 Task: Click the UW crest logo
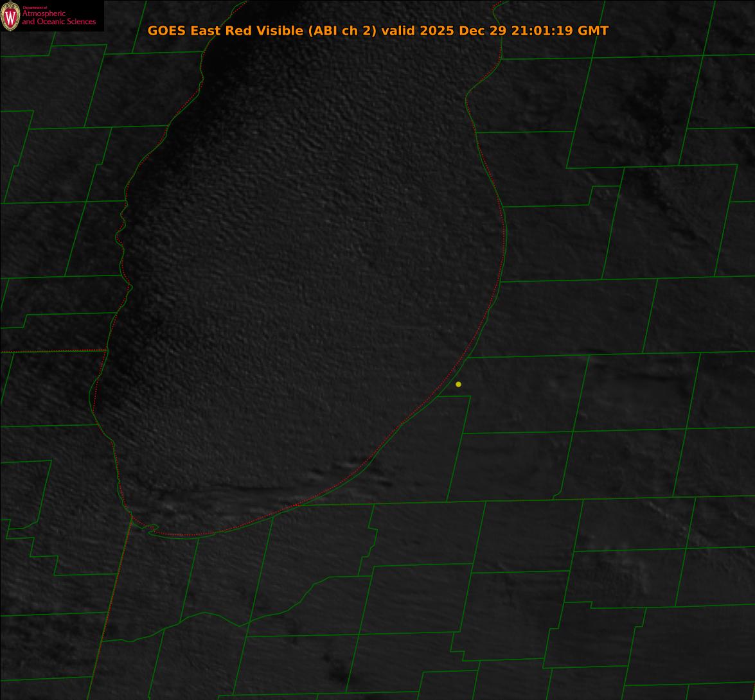click(x=10, y=16)
